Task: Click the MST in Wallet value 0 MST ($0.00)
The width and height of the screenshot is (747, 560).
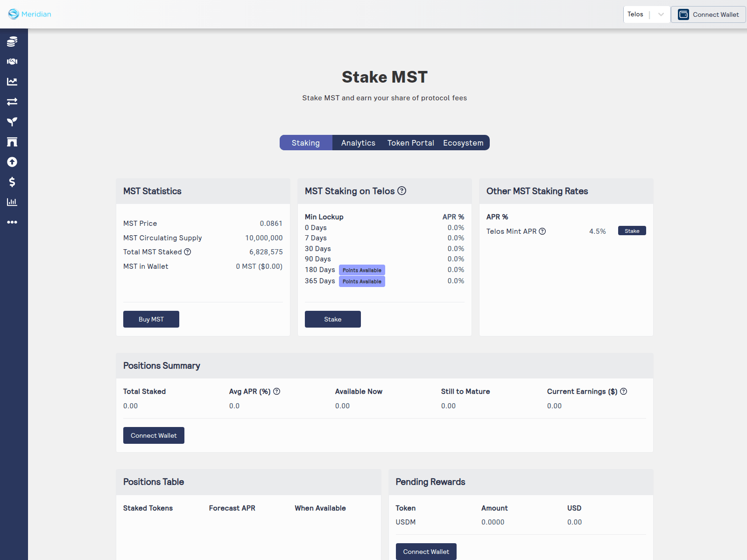Action: (x=259, y=266)
